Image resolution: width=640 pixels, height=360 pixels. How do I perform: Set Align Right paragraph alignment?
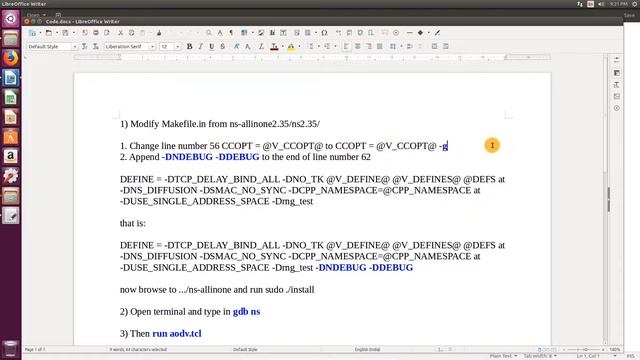[x=368, y=47]
